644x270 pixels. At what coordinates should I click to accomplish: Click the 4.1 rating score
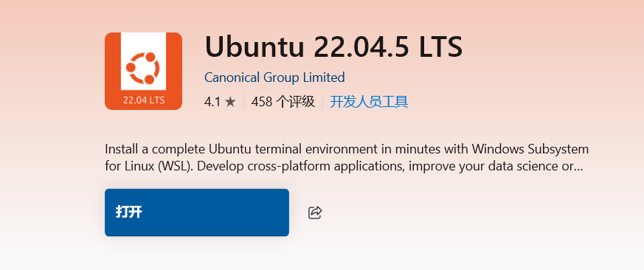point(212,102)
